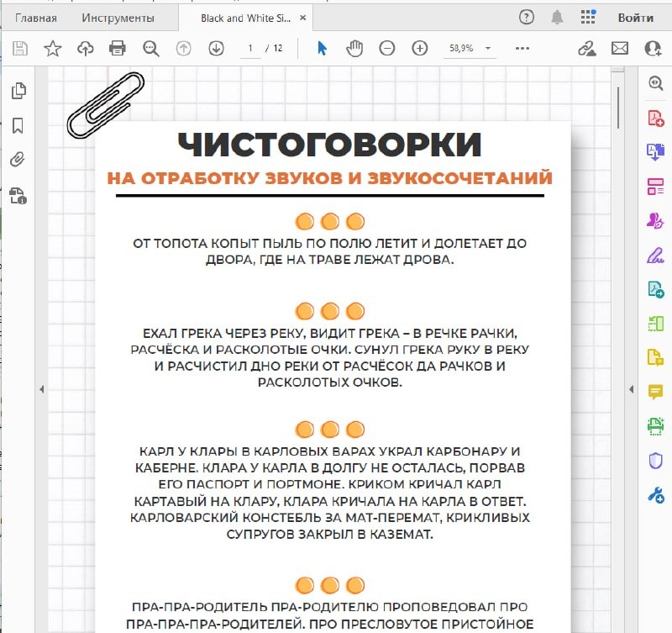Open the yellow document tool in right pane
The height and width of the screenshot is (633, 672).
(x=655, y=357)
